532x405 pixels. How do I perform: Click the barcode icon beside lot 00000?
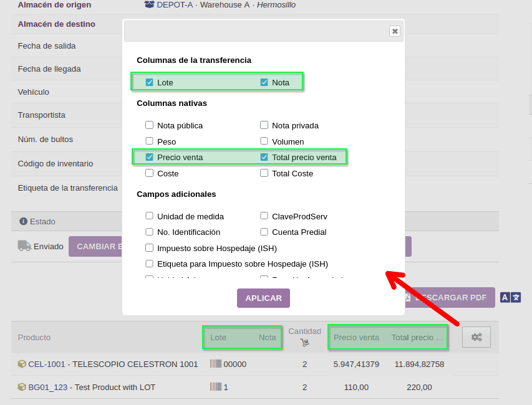pos(216,364)
